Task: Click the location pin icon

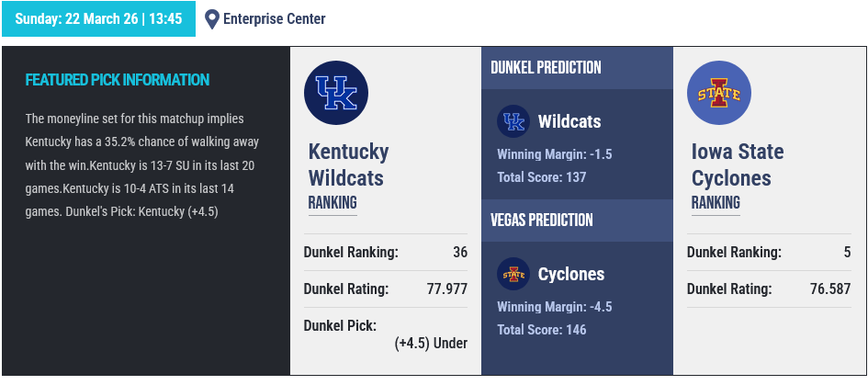Action: point(212,18)
